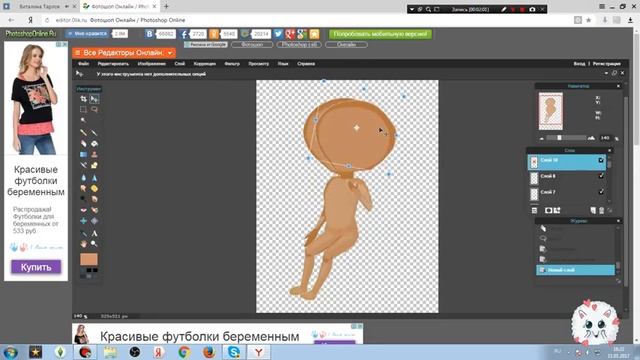Image resolution: width=640 pixels, height=360 pixels.
Task: Select the Lasso tool
Action: pyautogui.click(x=94, y=109)
